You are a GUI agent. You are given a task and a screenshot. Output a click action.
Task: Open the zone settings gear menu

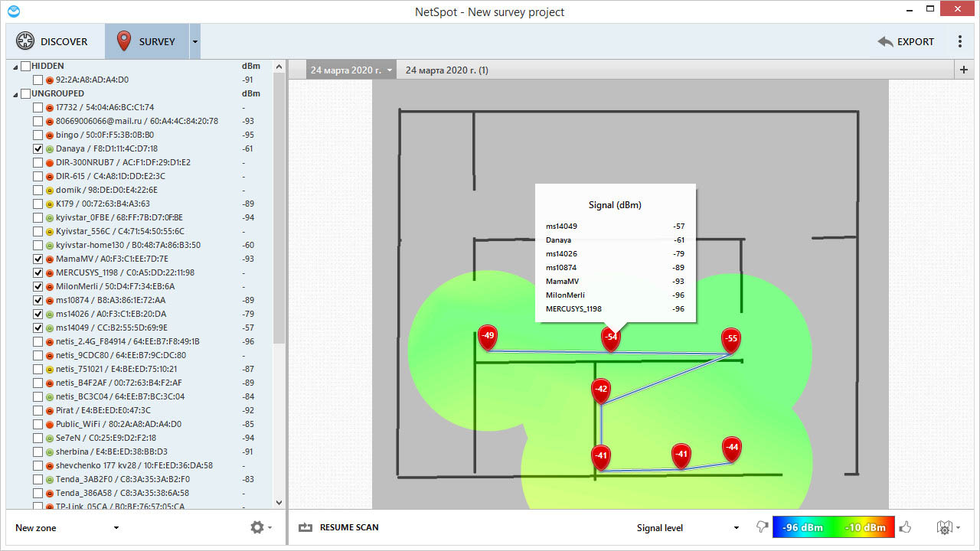point(260,527)
